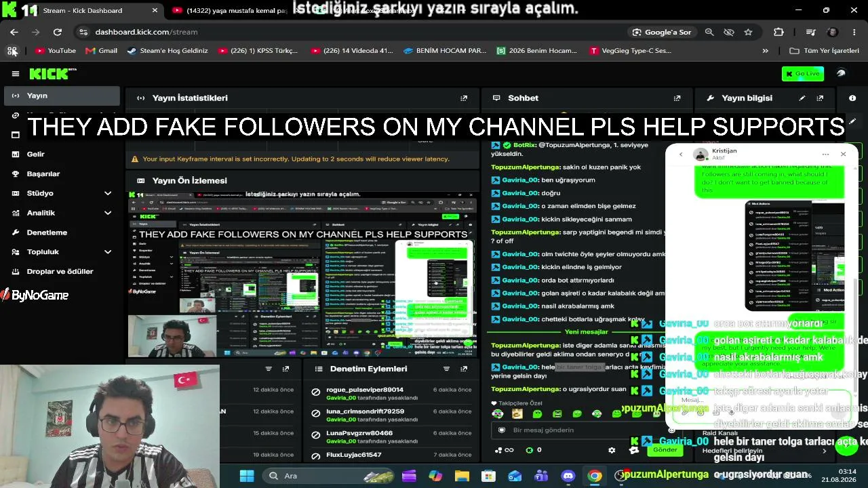This screenshot has height=488, width=868.
Task: Pop out the Denetim Eylemleri panel
Action: click(x=464, y=369)
